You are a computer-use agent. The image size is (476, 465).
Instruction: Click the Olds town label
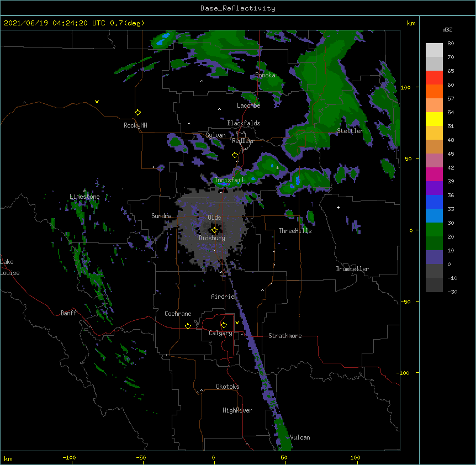point(214,218)
